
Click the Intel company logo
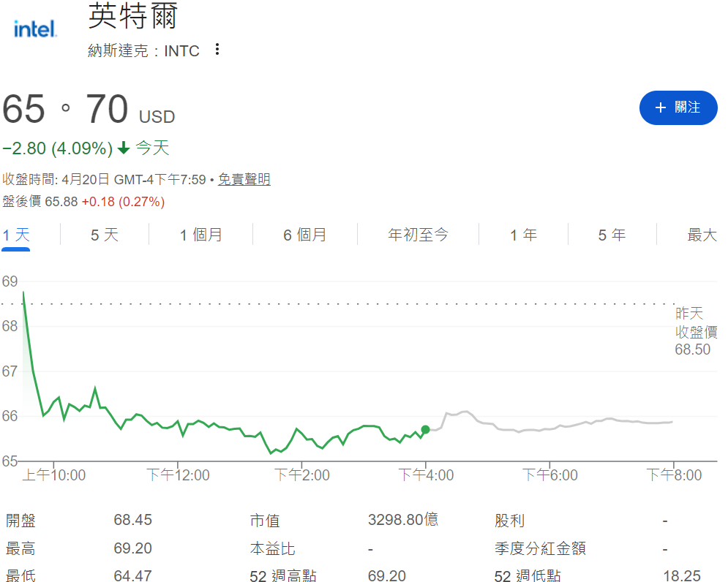34,28
